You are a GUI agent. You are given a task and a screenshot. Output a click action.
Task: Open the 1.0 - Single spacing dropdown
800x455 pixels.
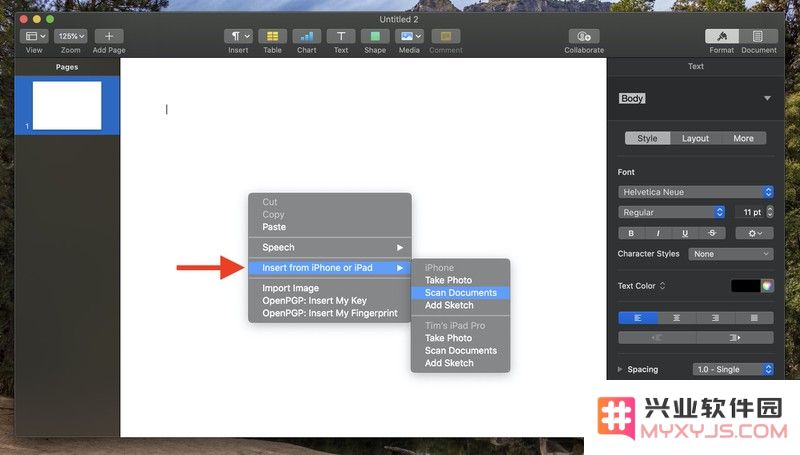point(733,369)
